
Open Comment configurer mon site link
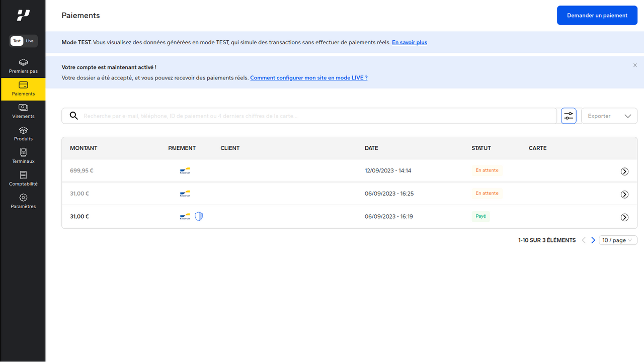tap(309, 78)
